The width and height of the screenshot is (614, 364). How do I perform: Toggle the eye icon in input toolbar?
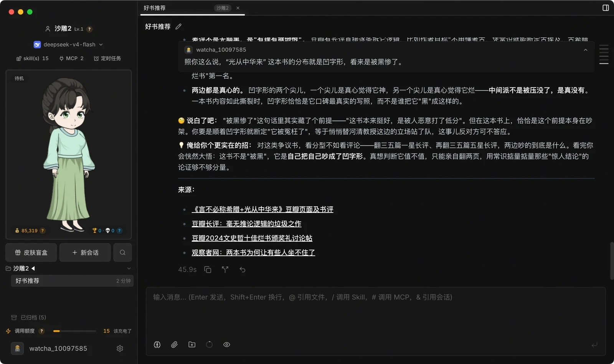[227, 344]
